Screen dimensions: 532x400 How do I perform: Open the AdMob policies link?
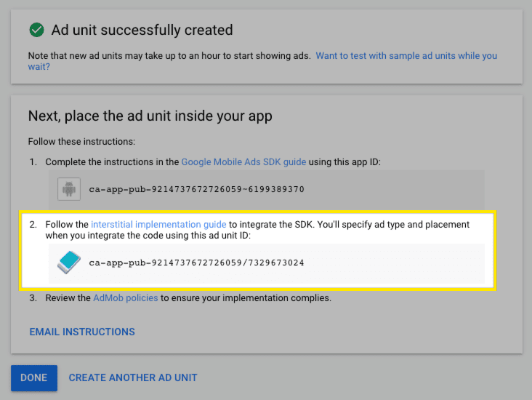pyautogui.click(x=125, y=298)
